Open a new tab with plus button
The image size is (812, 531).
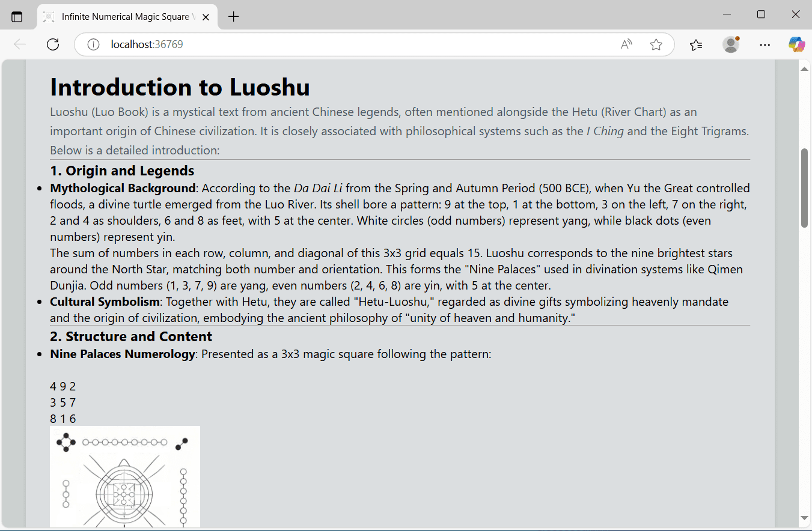[x=234, y=17]
